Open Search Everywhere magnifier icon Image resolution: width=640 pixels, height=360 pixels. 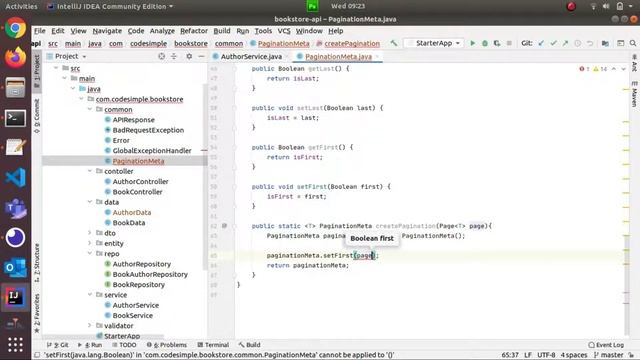(633, 43)
